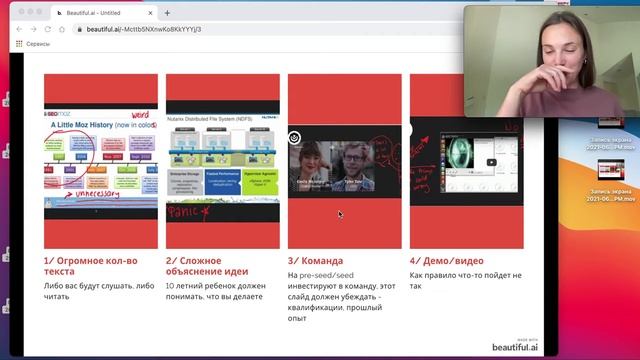Image resolution: width=640 pixels, height=360 pixels.
Task: Select the Beautiful.ai - Untitled tab
Action: click(104, 13)
